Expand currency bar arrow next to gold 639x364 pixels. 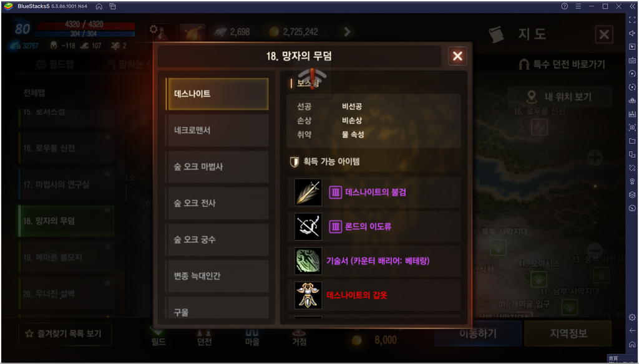click(x=347, y=32)
